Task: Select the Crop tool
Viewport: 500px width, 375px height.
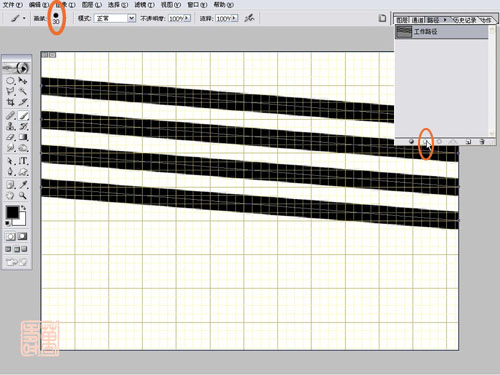Action: click(10, 102)
